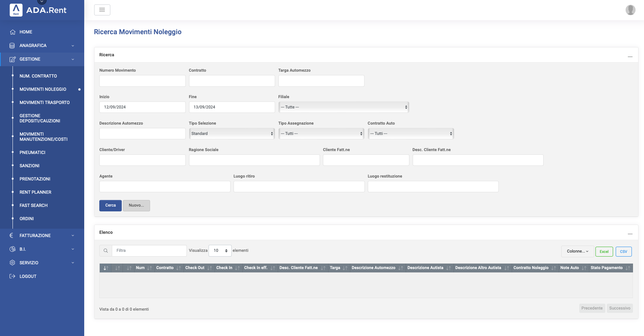Click the Servizio gear icon
Image resolution: width=644 pixels, height=336 pixels.
click(12, 263)
